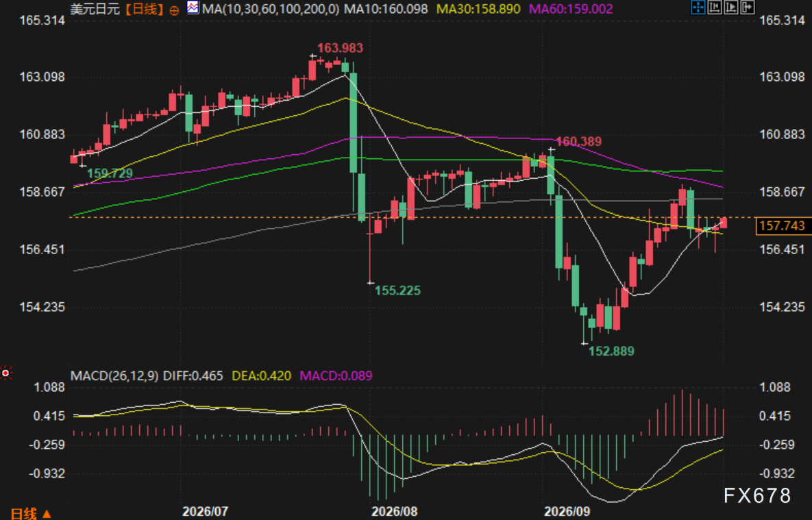Click 154.235 on the right price axis
Image resolution: width=812 pixels, height=520 pixels.
(x=782, y=307)
